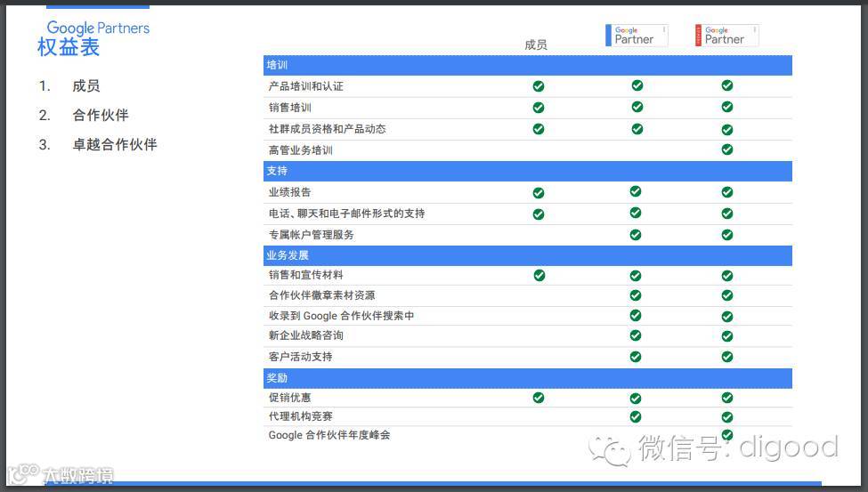The height and width of the screenshot is (492, 868).
Task: Click row label 销售培训
Action: [x=290, y=108]
